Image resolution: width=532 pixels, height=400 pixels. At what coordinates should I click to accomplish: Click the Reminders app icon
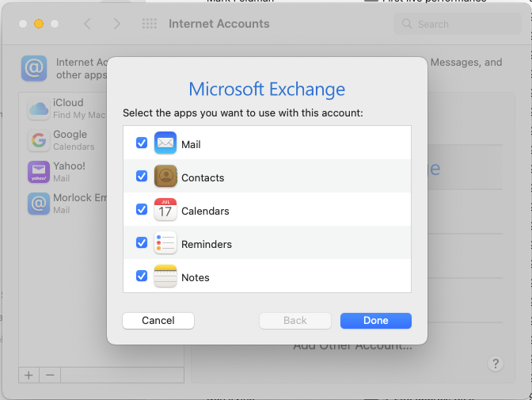tap(165, 242)
